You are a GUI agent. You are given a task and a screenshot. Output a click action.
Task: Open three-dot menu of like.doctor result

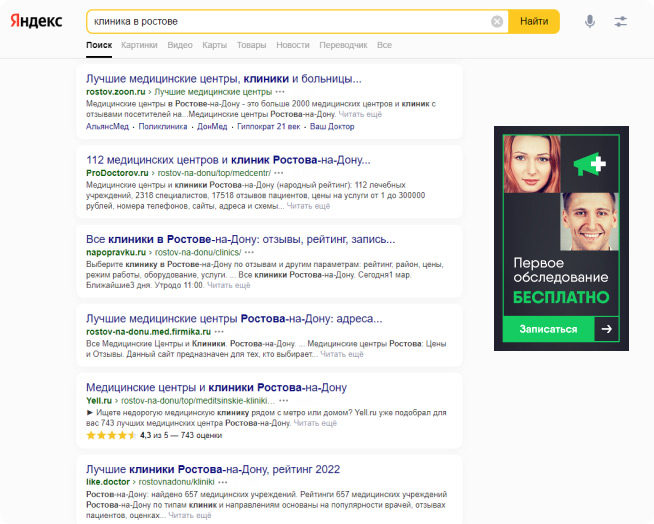point(223,482)
